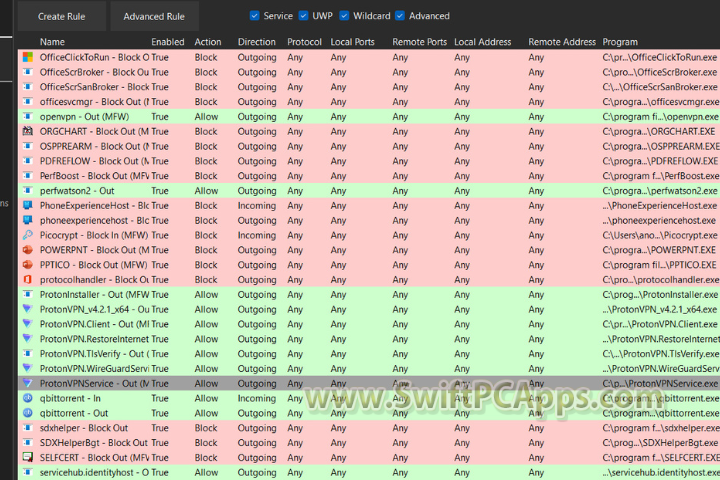Sort by Remote Ports column header
720x480 pixels.
(419, 42)
